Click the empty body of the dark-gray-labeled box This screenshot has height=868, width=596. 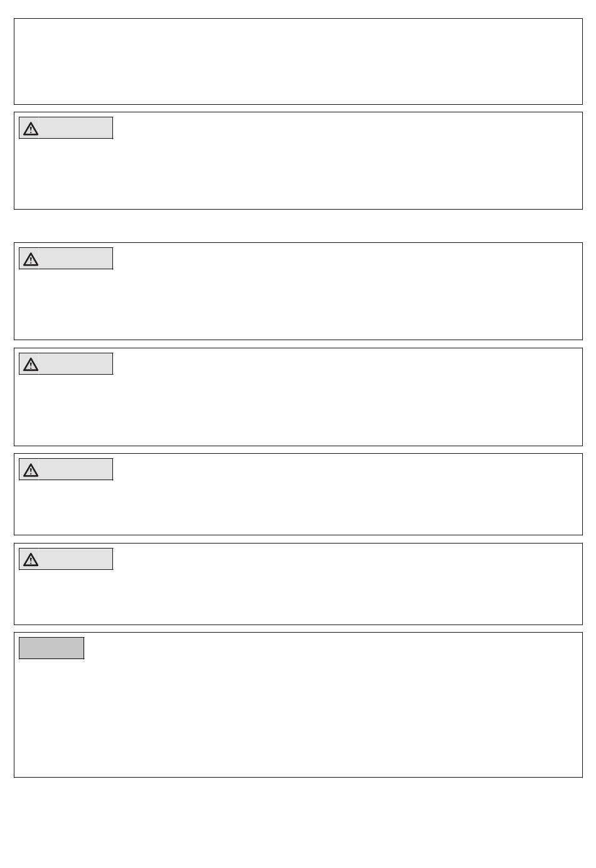298,719
